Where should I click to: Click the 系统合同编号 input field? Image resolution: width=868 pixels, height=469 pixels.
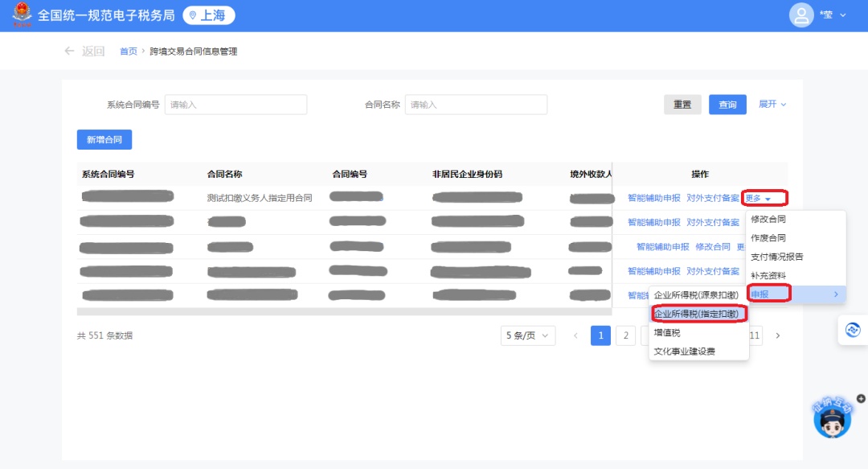(x=235, y=105)
